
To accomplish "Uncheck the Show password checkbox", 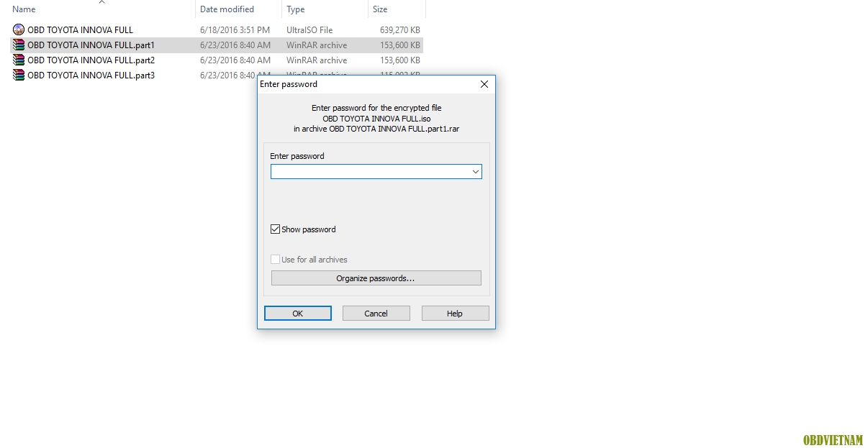I will 275,229.
